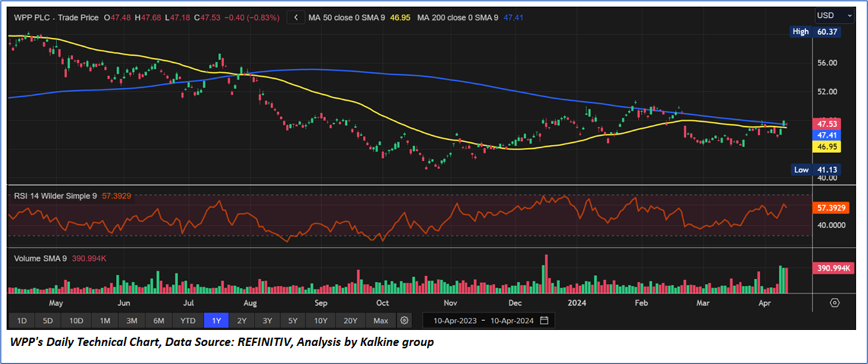Click the 40.0000 RSI axis label
The width and height of the screenshot is (868, 364).
point(831,225)
